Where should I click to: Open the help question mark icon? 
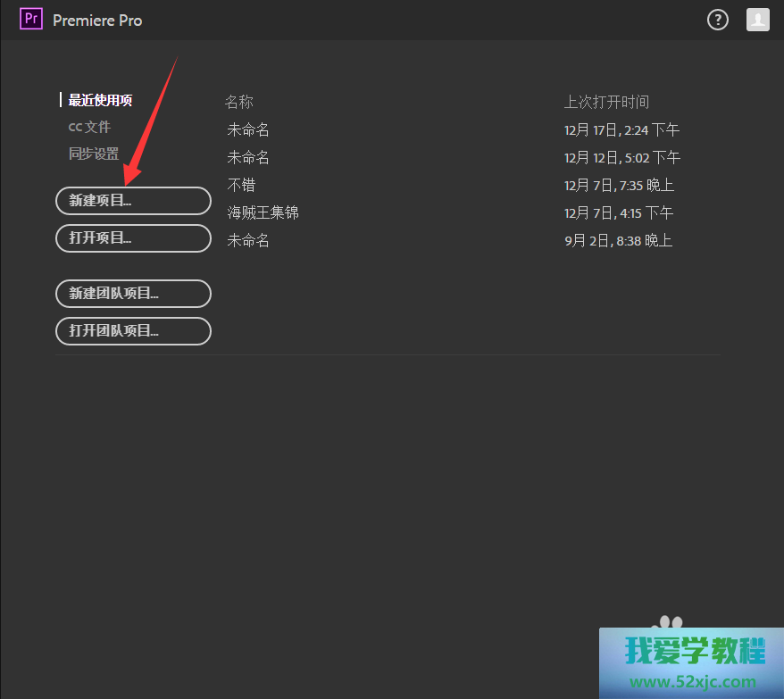pos(717,19)
